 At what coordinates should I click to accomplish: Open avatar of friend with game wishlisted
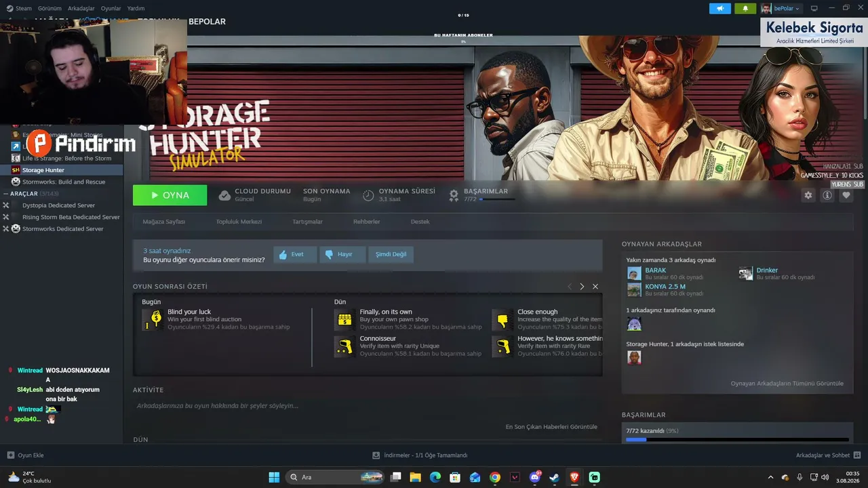click(x=634, y=357)
